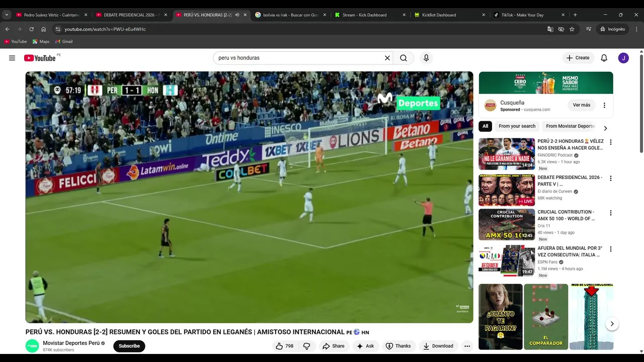The width and height of the screenshot is (644, 362).
Task: Open the notifications bell
Action: pyautogui.click(x=604, y=58)
